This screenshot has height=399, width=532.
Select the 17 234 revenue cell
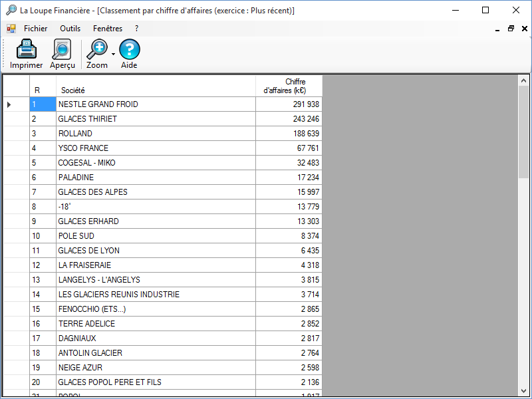coord(289,178)
